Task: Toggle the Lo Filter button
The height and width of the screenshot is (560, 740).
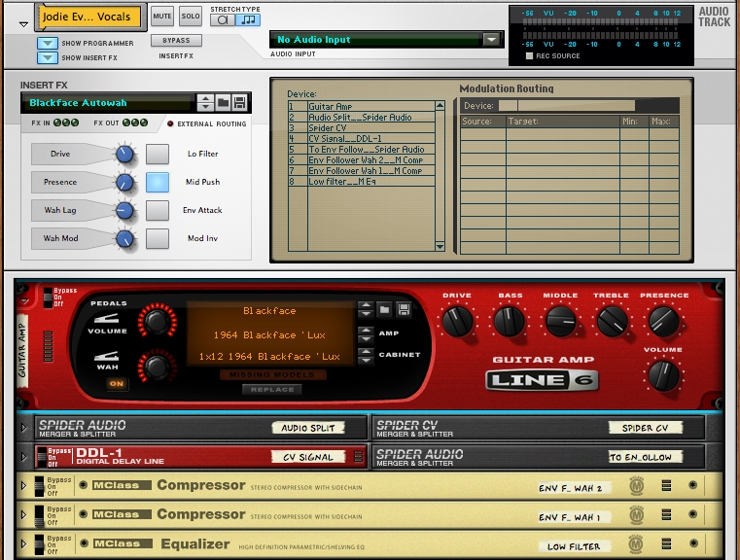Action: pyautogui.click(x=158, y=154)
